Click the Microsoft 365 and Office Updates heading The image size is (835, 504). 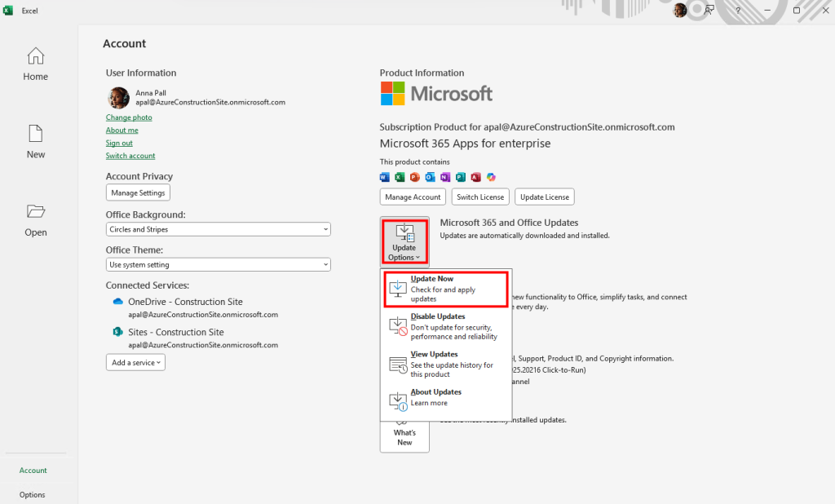509,223
